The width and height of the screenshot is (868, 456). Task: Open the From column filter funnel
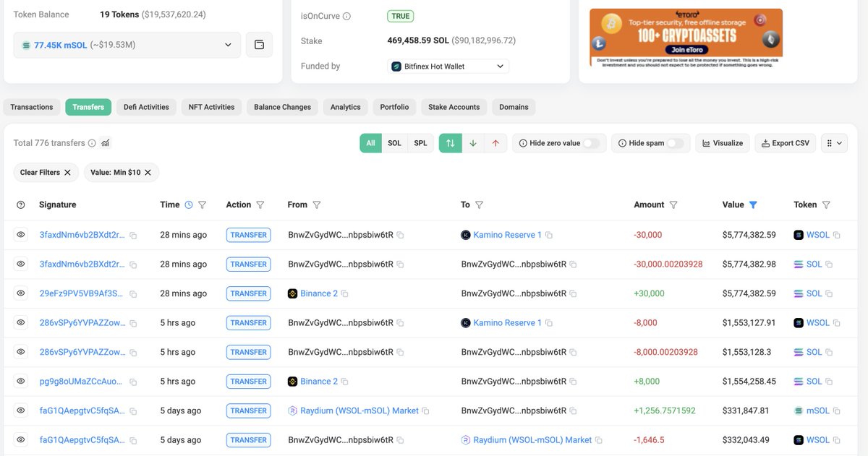coord(317,205)
